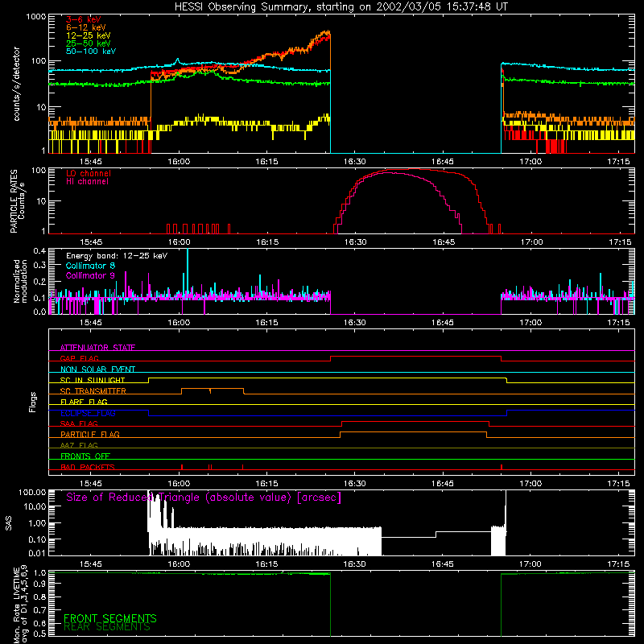Click the ATTENUATOR STATE flag label
Viewport: 644px width, 644px height.
97,348
